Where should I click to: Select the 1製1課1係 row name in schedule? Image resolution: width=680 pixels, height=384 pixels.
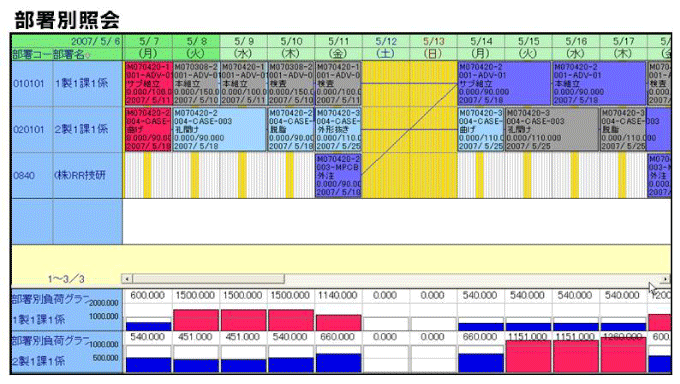click(81, 83)
